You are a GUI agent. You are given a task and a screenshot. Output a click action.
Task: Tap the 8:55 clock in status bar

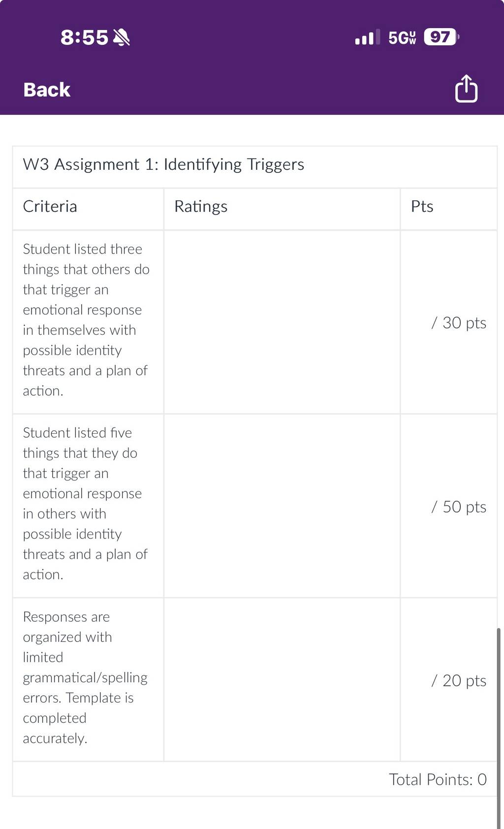84,37
